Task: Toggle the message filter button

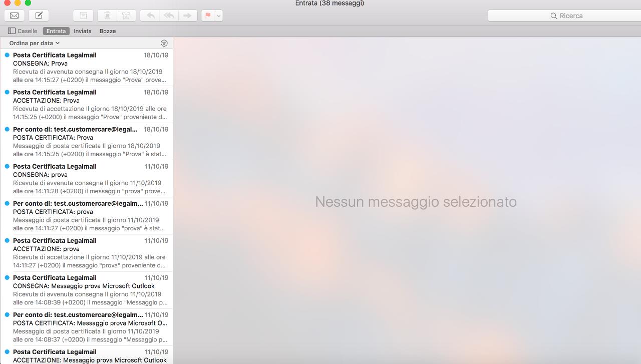Action: 164,43
